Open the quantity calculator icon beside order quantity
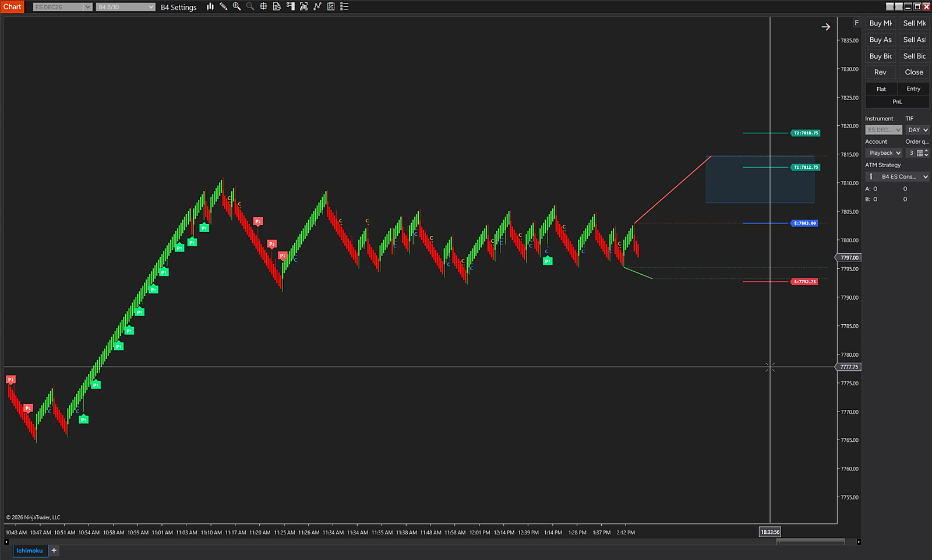932x560 pixels. (x=920, y=153)
